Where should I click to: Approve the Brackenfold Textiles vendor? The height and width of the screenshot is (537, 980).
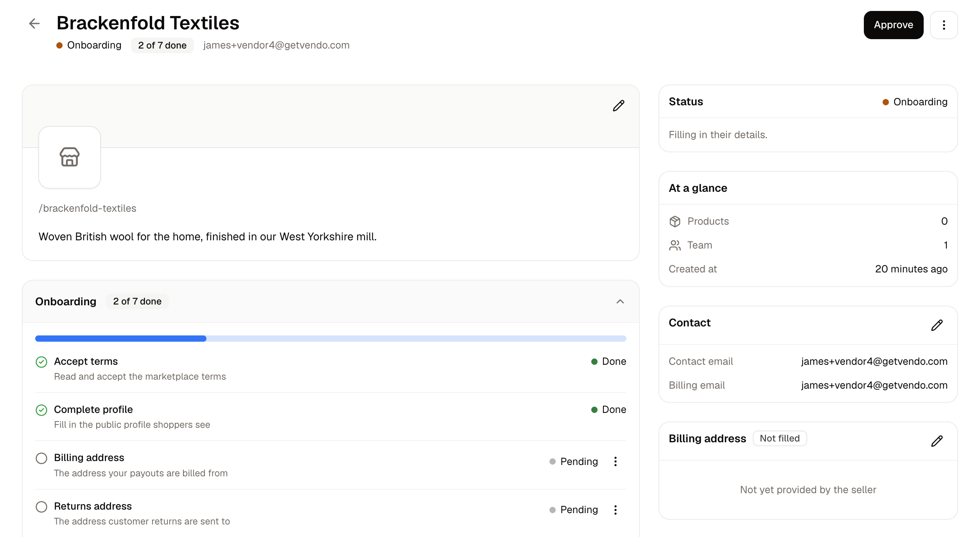pos(893,25)
